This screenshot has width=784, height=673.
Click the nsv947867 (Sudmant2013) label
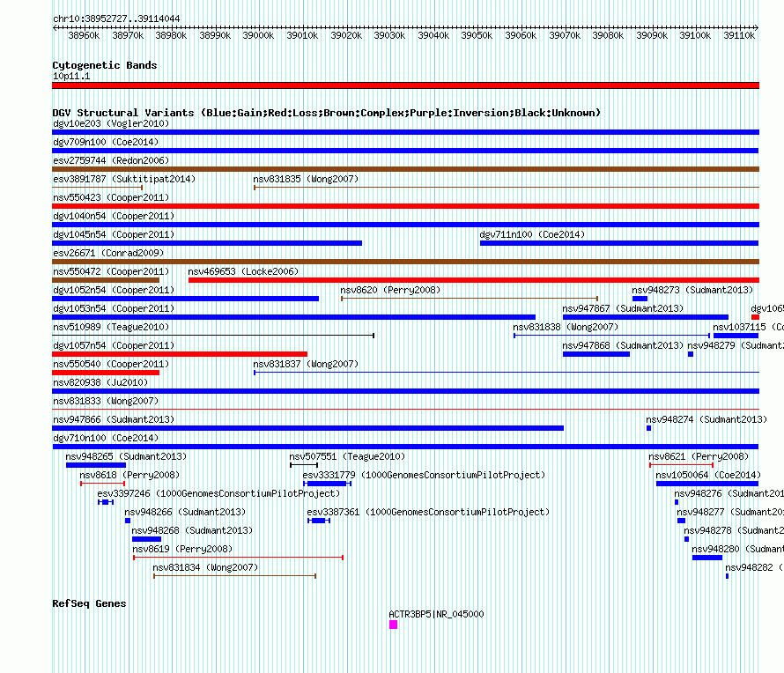tap(623, 308)
